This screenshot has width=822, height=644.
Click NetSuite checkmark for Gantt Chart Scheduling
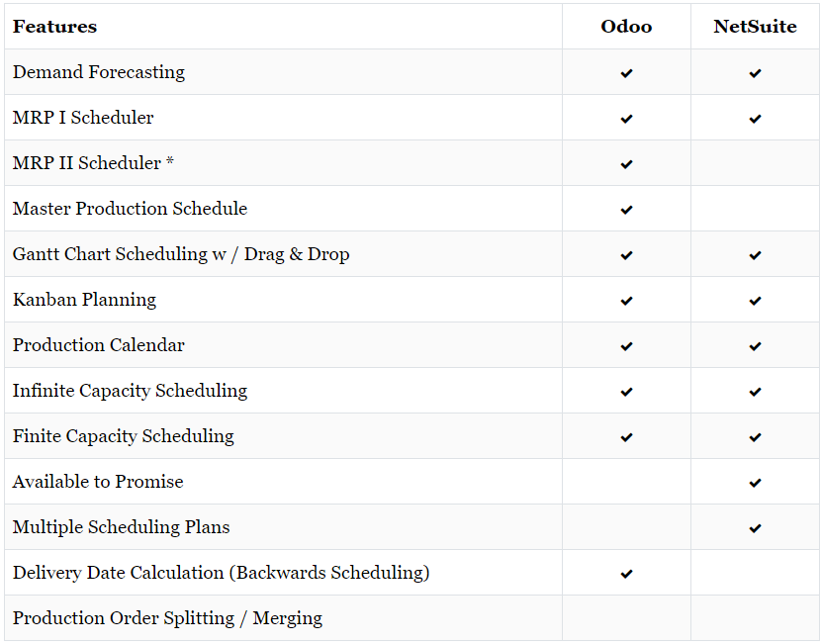tap(755, 255)
